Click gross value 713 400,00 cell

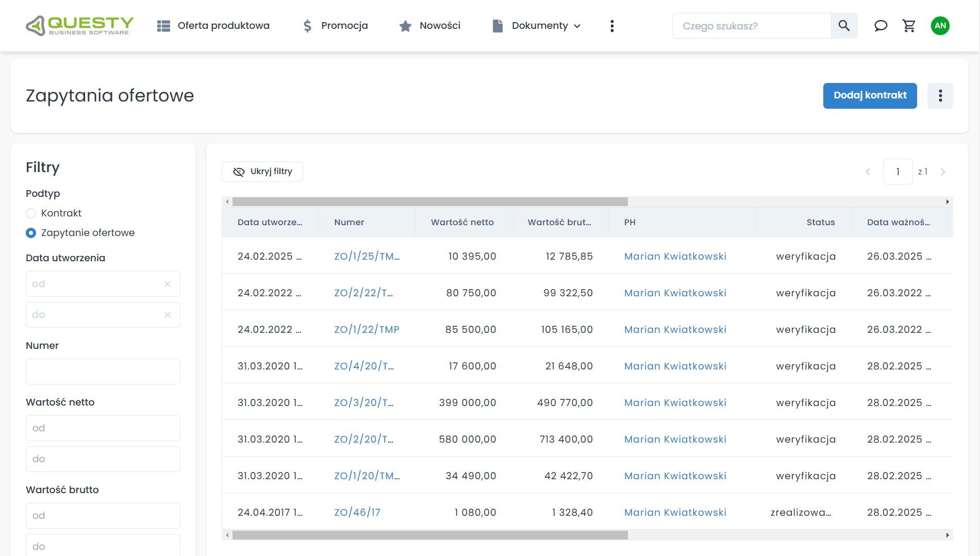[x=566, y=439]
